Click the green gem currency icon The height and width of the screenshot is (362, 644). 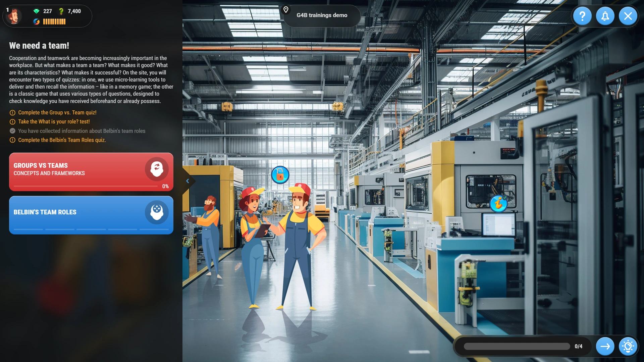[x=36, y=11]
